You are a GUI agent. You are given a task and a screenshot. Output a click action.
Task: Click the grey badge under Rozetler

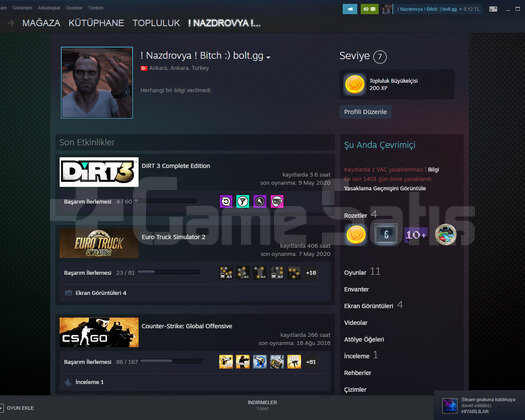(x=386, y=234)
